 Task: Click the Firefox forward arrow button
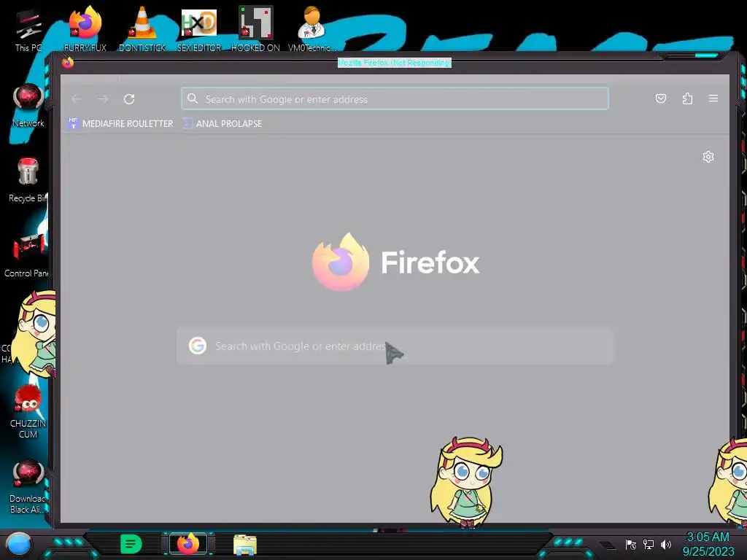(103, 99)
